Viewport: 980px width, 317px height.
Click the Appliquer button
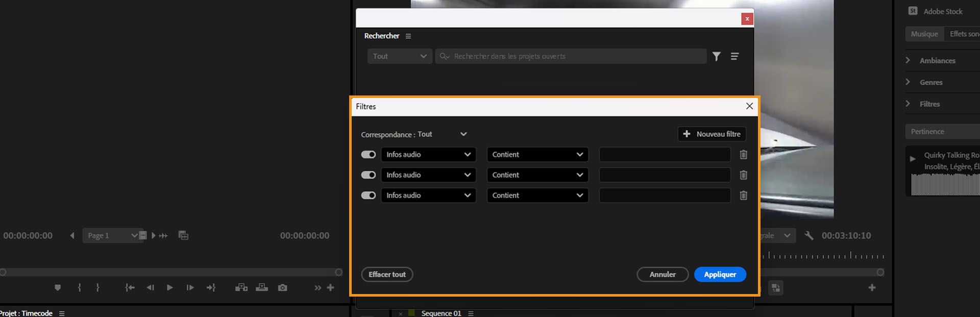click(720, 275)
